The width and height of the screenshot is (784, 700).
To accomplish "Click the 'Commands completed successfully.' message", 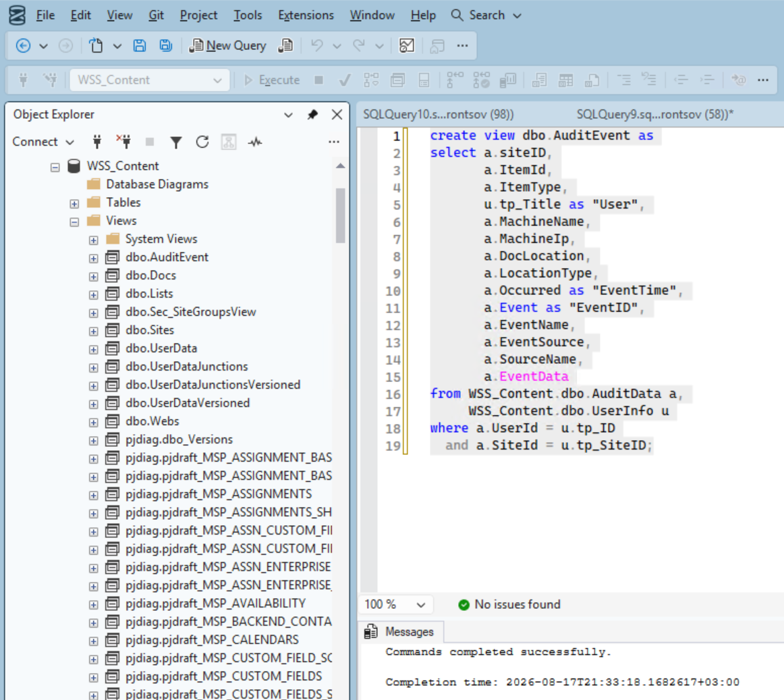I will pos(498,652).
